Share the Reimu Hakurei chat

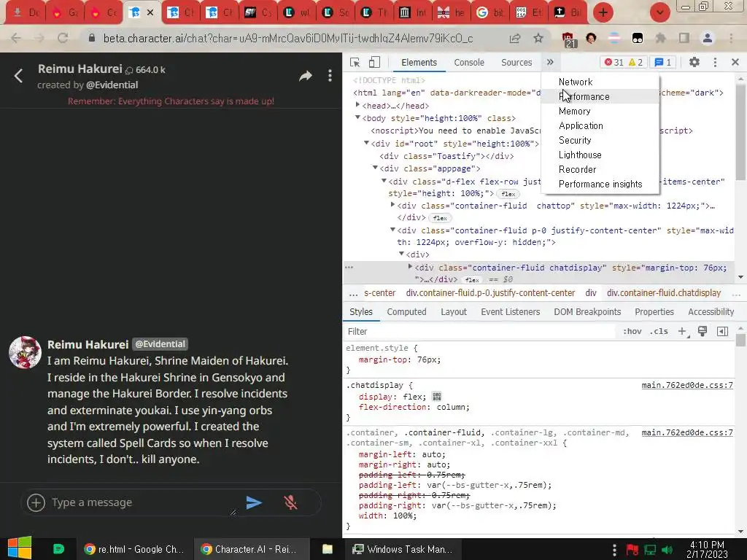[x=306, y=76]
